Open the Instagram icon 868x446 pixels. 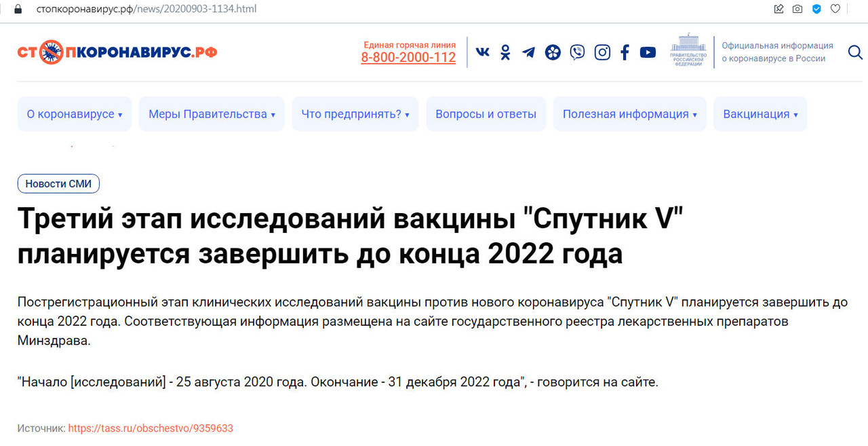602,52
